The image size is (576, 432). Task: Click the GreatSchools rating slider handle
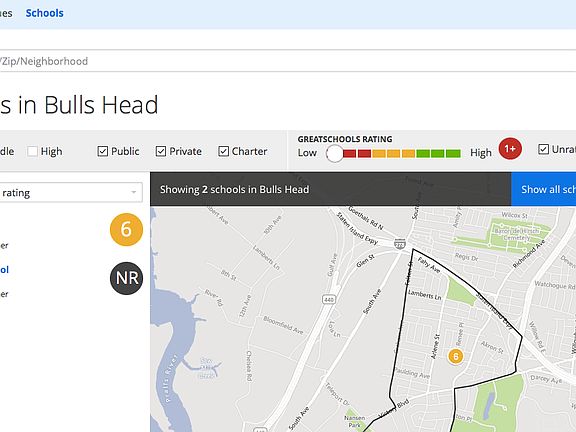(335, 153)
